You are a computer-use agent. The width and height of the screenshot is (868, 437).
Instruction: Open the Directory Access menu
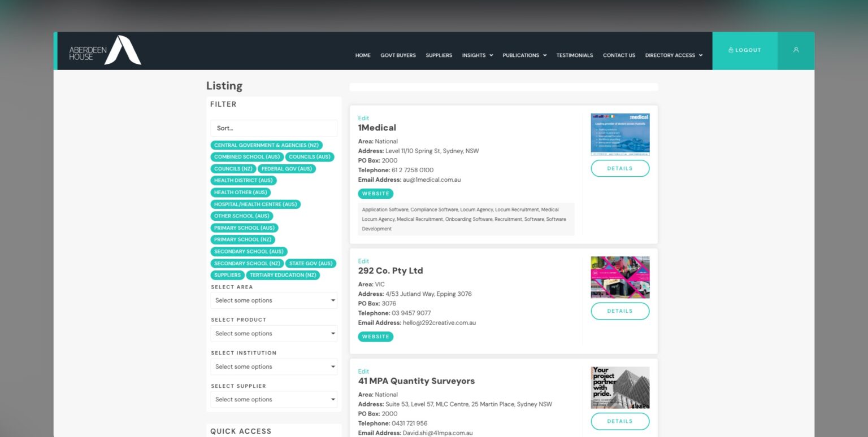click(x=674, y=55)
